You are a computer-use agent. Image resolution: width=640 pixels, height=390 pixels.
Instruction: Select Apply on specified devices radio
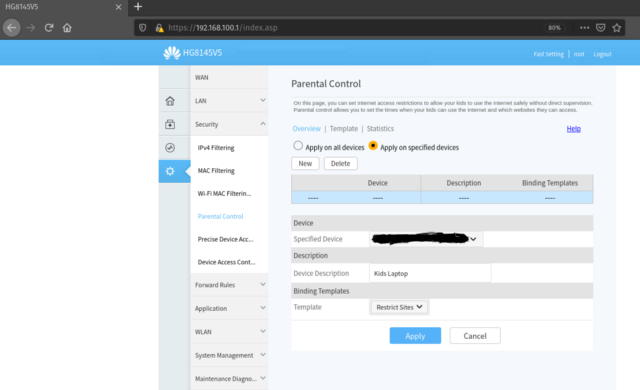pos(373,146)
